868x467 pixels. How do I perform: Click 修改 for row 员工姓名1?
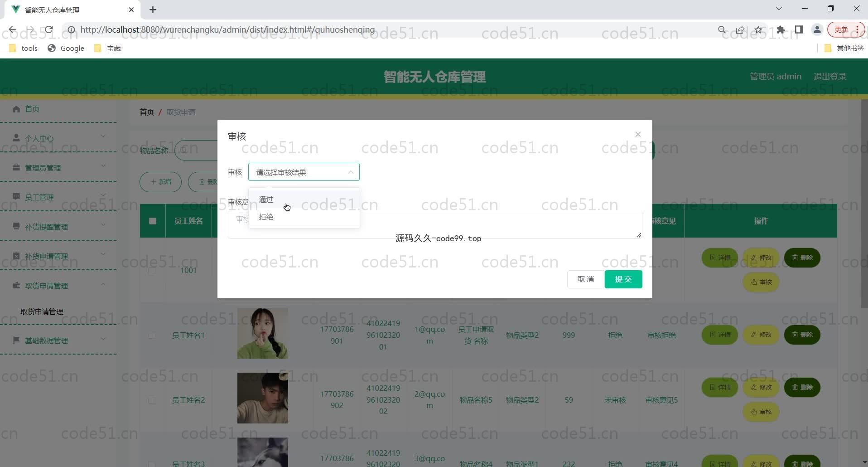[x=761, y=335]
